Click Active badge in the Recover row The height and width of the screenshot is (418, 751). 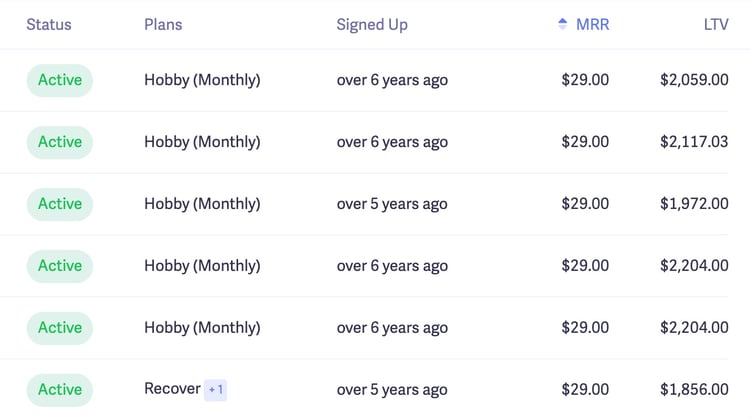click(x=60, y=390)
